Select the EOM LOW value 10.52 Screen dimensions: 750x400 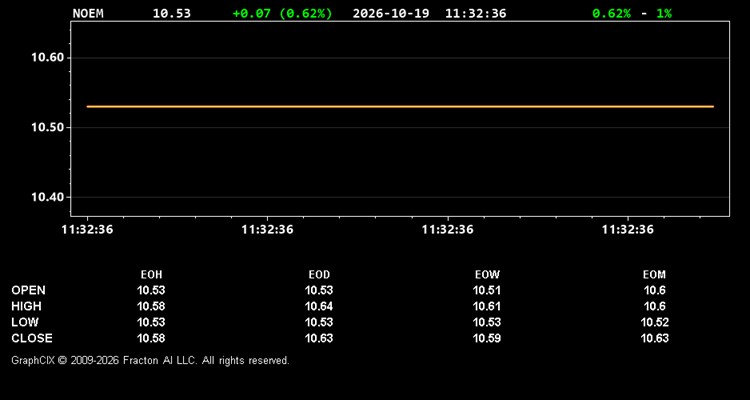tap(654, 322)
